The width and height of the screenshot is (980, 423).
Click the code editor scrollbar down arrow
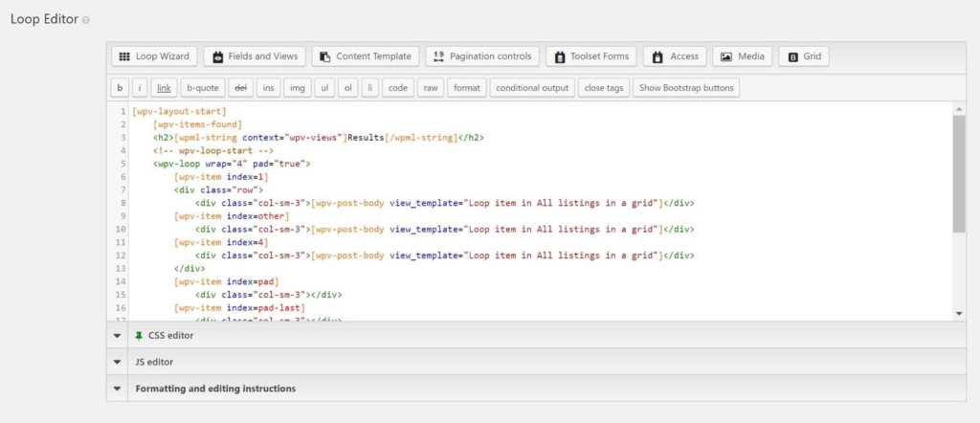pyautogui.click(x=959, y=313)
